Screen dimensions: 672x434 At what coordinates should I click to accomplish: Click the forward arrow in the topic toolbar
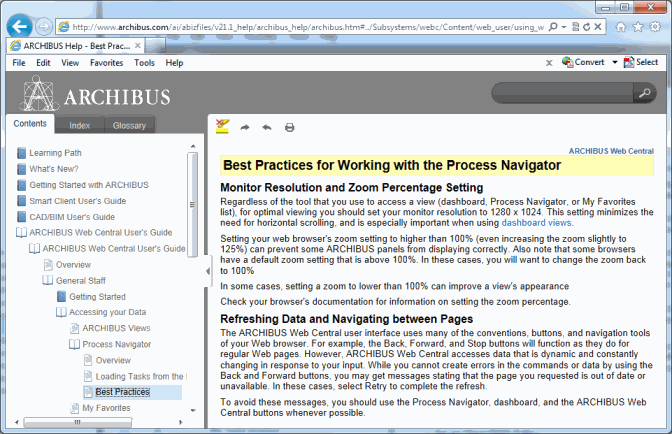coord(245,127)
